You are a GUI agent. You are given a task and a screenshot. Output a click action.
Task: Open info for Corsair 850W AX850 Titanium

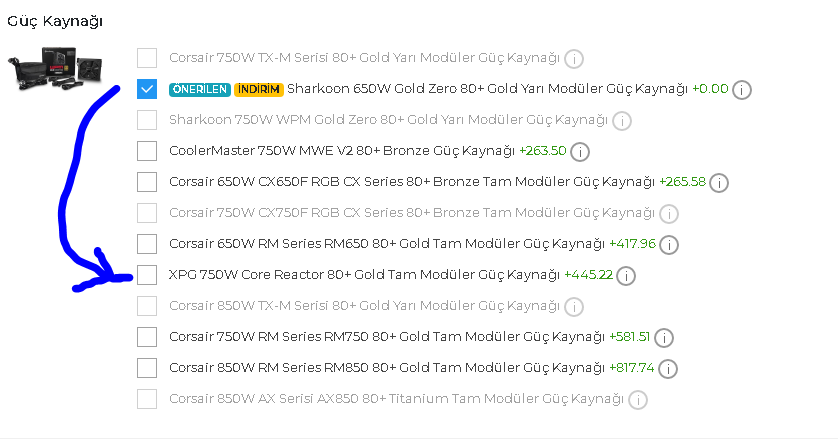point(637,400)
